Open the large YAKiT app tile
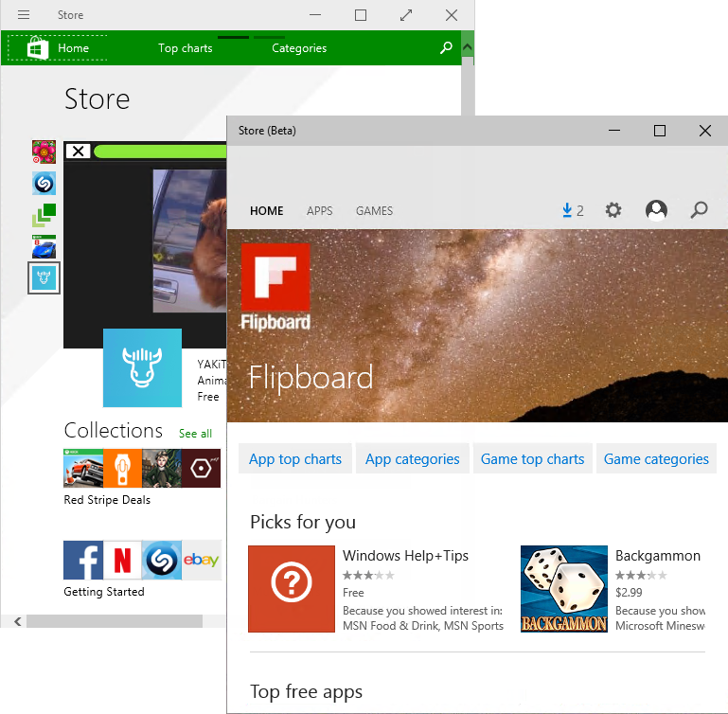Image resolution: width=728 pixels, height=714 pixels. click(142, 367)
